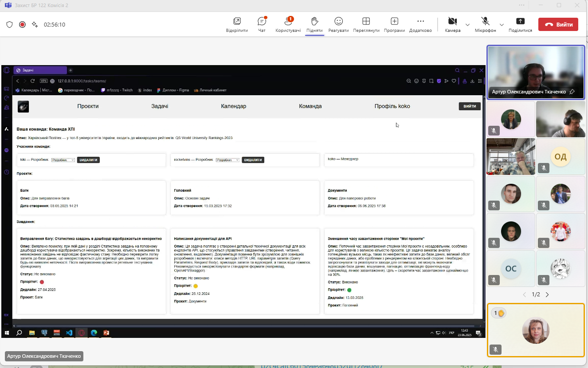Pop out the shared content (Відкріпити)
Screen dimensions: 588x368
(x=237, y=24)
